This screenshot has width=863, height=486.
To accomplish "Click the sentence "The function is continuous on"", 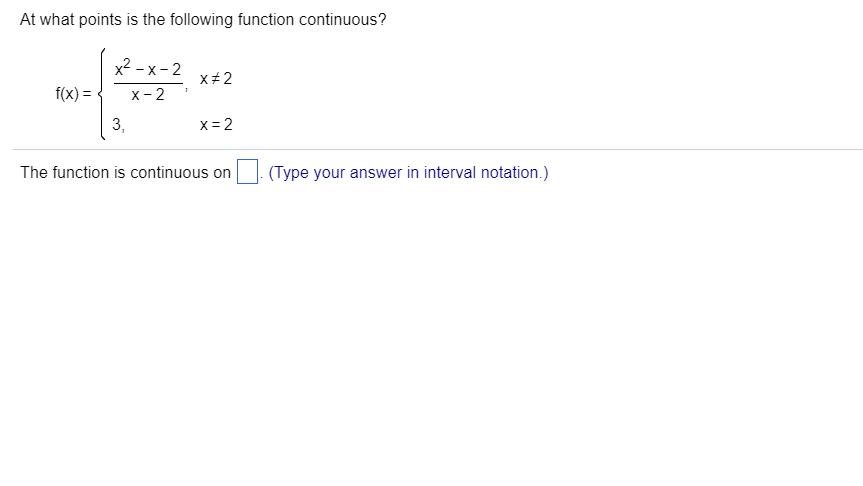I will click(x=125, y=173).
